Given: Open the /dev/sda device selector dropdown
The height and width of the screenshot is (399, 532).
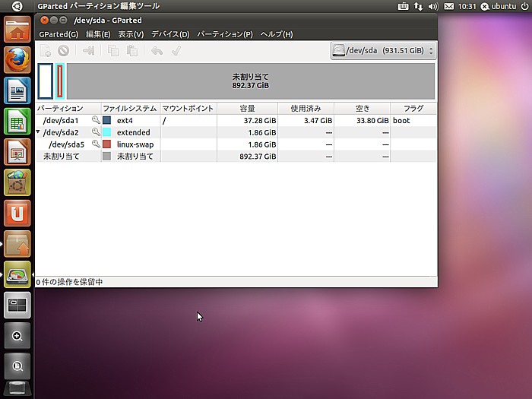Looking at the screenshot, I should 383,51.
